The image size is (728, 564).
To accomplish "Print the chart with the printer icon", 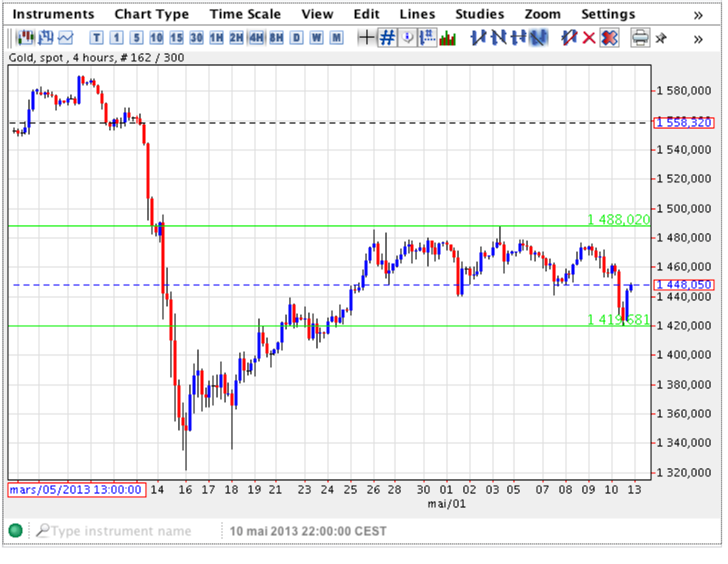I will click(x=640, y=38).
